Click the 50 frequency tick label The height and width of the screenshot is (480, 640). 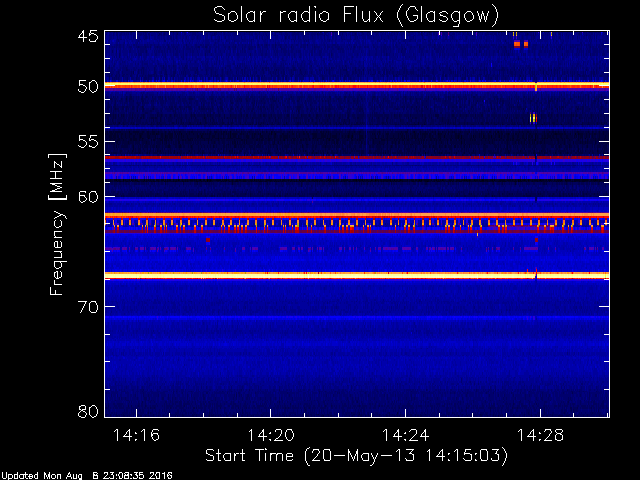click(x=88, y=87)
